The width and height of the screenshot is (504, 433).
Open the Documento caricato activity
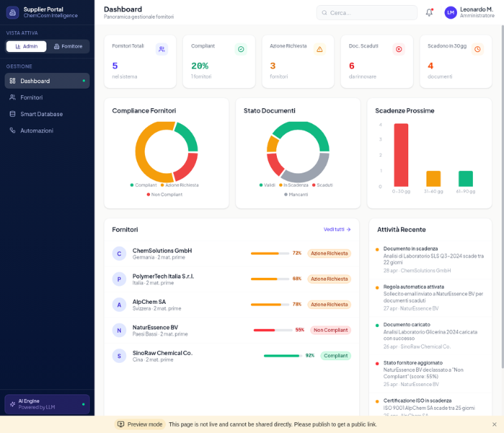tap(430, 336)
